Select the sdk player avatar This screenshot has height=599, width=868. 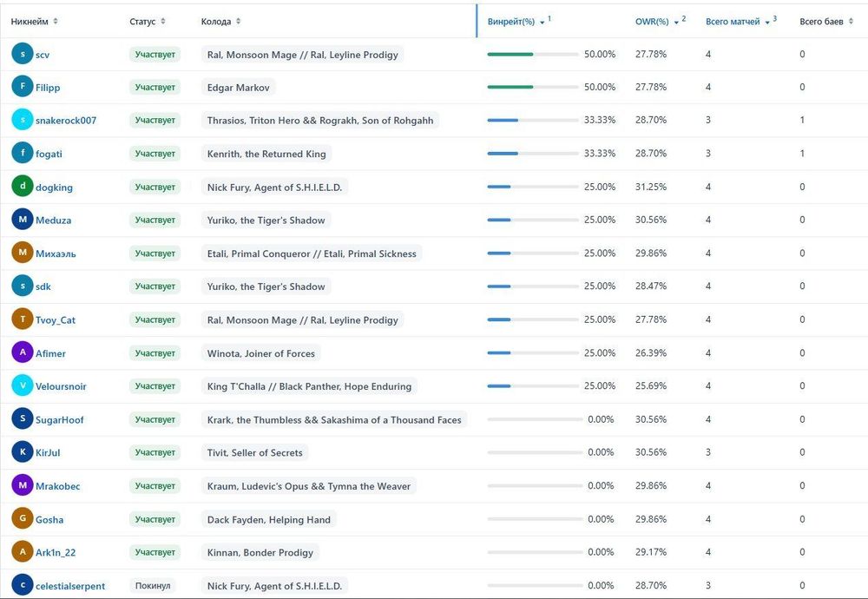(x=23, y=286)
